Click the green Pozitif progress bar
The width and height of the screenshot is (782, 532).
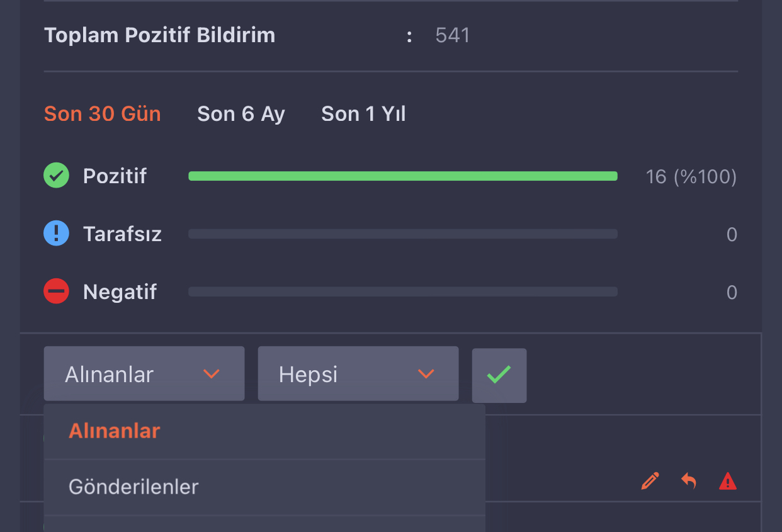[x=403, y=176]
